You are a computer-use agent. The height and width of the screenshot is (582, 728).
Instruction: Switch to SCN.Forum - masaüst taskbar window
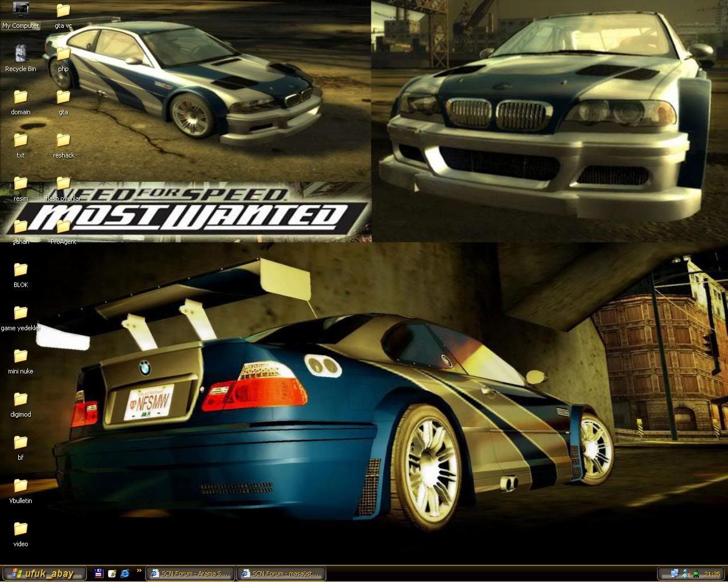(281, 573)
